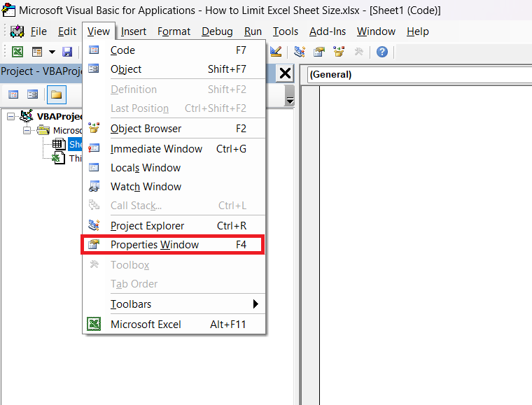Close the open View menu
The height and width of the screenshot is (405, 532).
[99, 31]
